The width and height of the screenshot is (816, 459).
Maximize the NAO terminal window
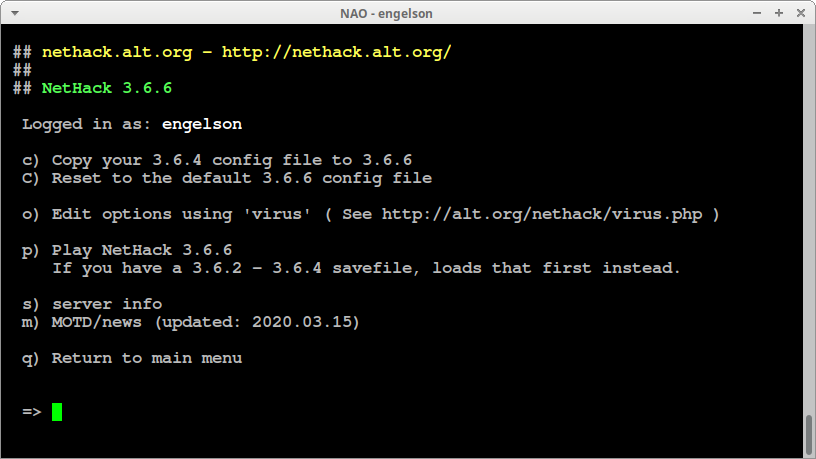click(779, 11)
